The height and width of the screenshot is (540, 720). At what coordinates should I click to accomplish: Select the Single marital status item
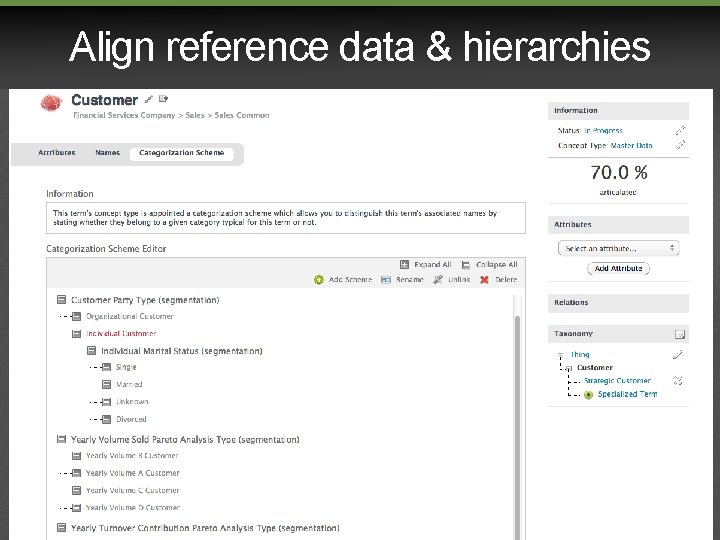[x=126, y=367]
